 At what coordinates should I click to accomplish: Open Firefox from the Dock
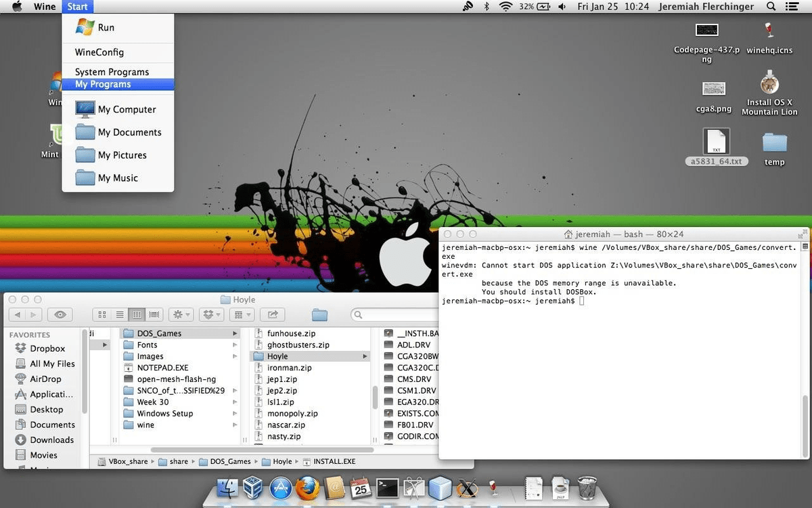tap(308, 487)
